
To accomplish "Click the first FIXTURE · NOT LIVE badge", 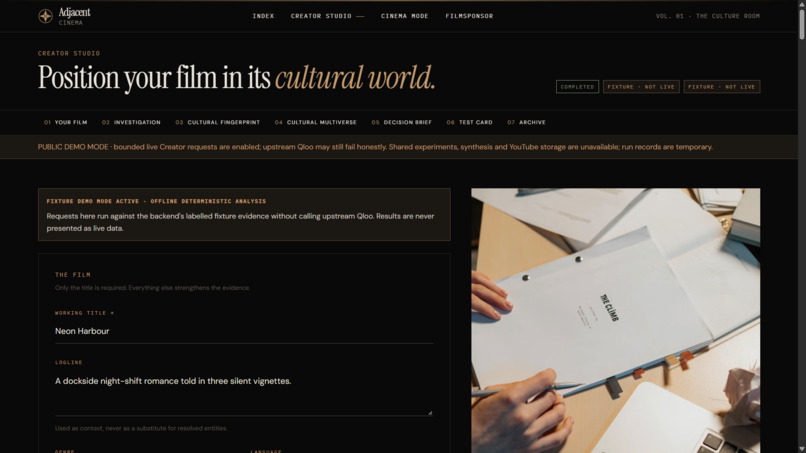I will point(641,87).
